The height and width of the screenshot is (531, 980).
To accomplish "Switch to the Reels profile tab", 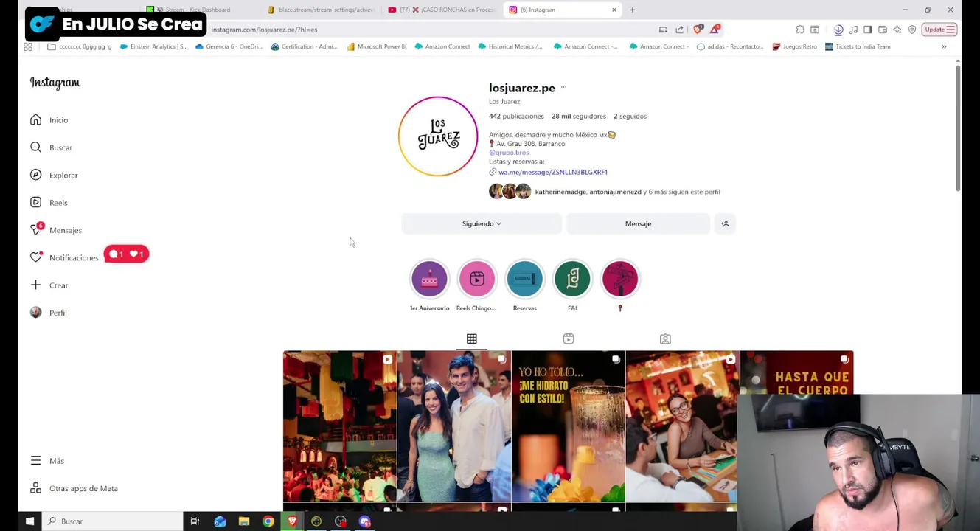I will [x=569, y=339].
